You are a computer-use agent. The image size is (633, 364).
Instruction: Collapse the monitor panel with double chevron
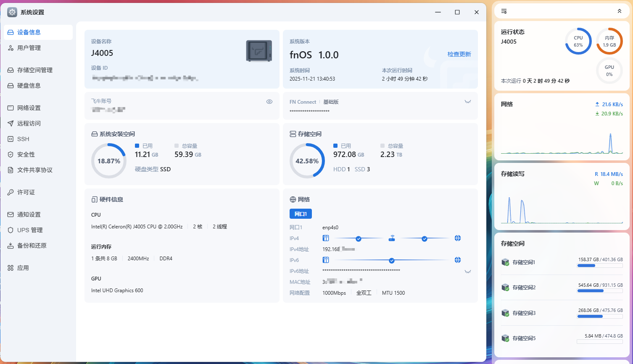[x=619, y=11]
